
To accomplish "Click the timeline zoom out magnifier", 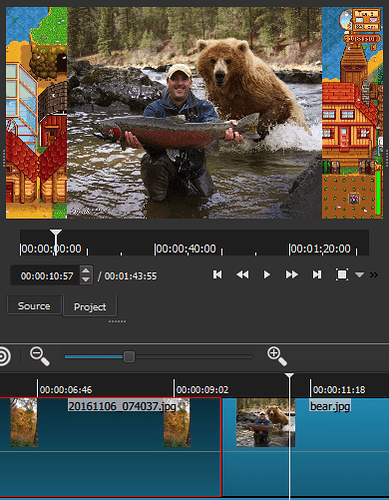I will [x=40, y=356].
